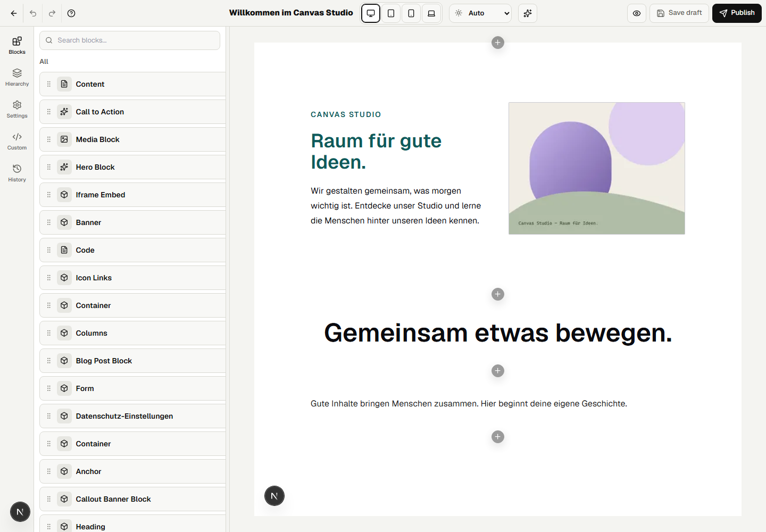Image resolution: width=766 pixels, height=532 pixels.
Task: Switch to desktop preview device
Action: tap(371, 13)
